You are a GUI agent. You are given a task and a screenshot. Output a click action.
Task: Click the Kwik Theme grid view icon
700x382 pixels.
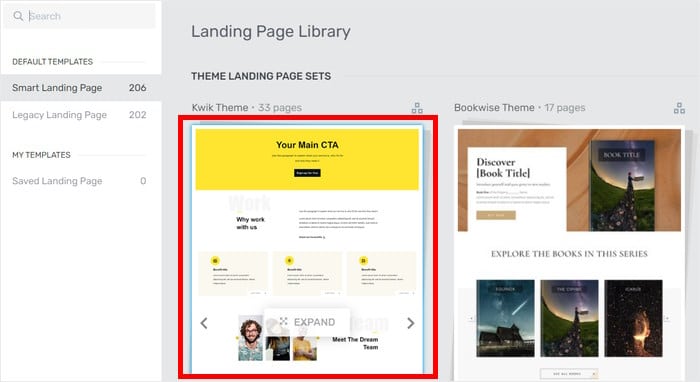(x=417, y=108)
